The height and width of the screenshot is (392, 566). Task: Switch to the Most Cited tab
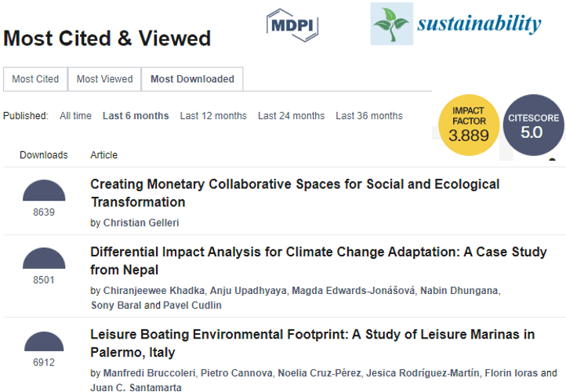pos(35,79)
